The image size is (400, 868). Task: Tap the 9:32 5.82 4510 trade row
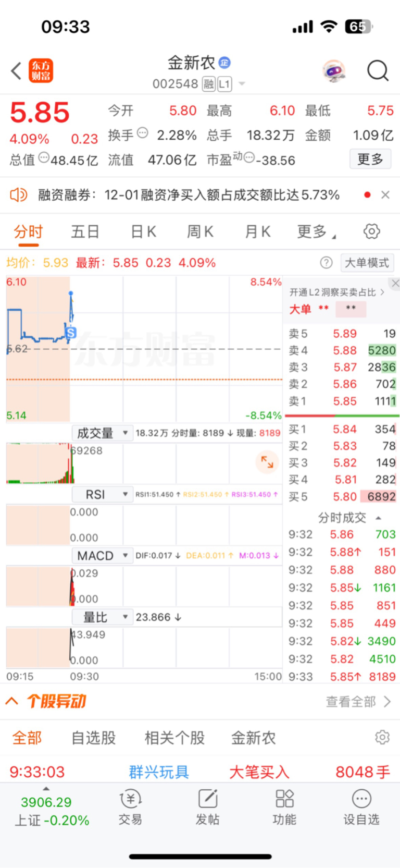tap(342, 659)
